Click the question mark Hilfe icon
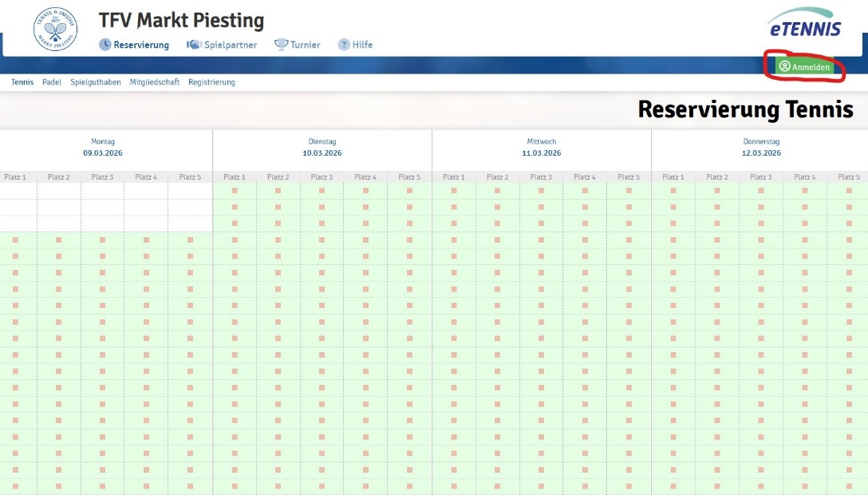 pyautogui.click(x=344, y=45)
